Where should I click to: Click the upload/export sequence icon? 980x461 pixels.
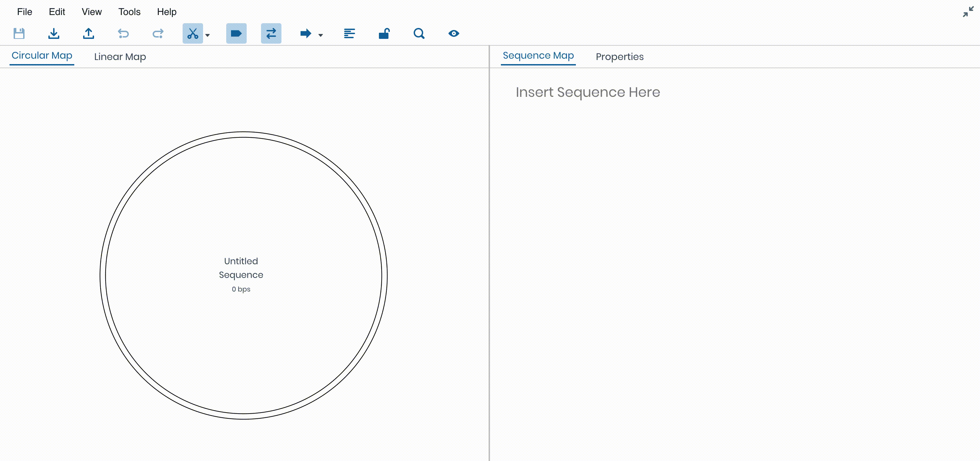pos(89,33)
